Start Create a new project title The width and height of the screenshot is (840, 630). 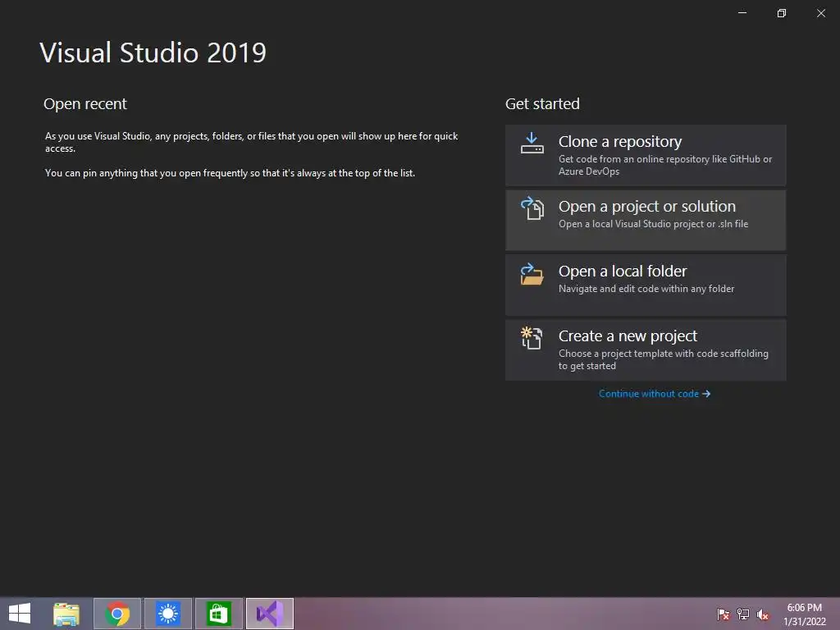[x=628, y=336]
